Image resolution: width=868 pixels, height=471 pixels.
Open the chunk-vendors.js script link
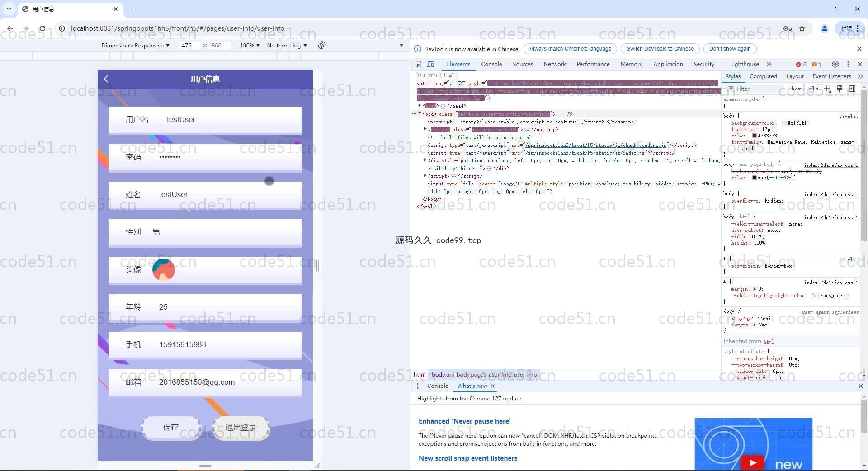596,145
